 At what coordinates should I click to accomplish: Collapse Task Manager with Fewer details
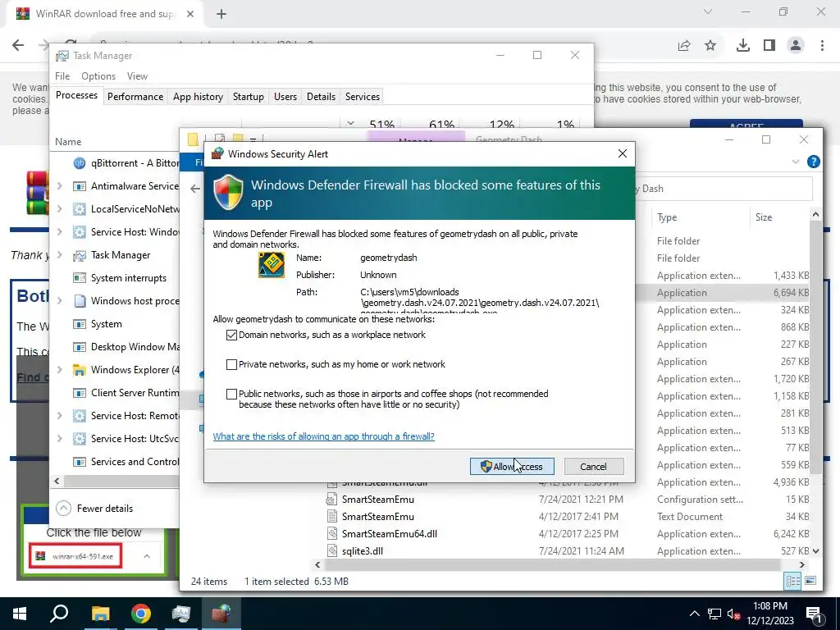(x=94, y=509)
